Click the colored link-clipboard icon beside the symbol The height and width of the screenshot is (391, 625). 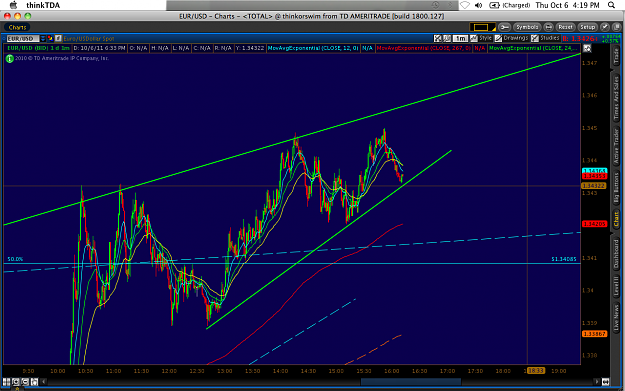click(50, 38)
